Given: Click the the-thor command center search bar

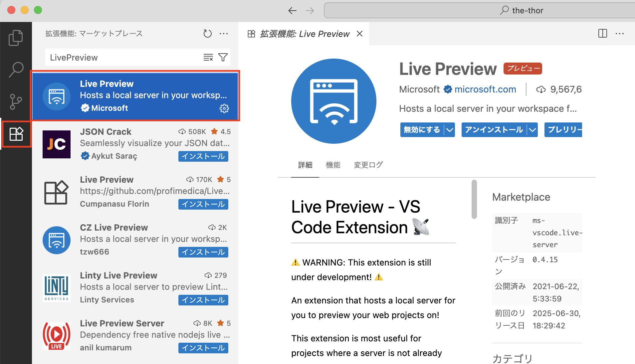Looking at the screenshot, I should tap(479, 11).
